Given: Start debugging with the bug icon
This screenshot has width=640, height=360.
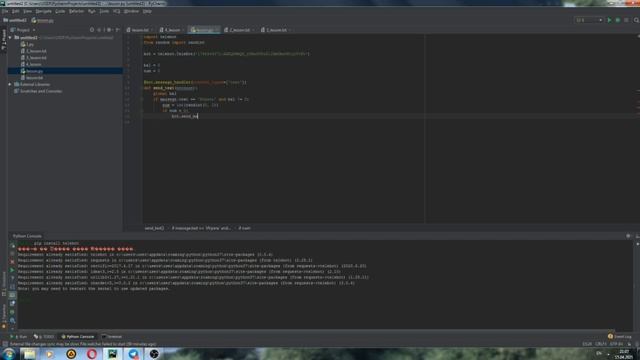Looking at the screenshot, I should pos(618,20).
